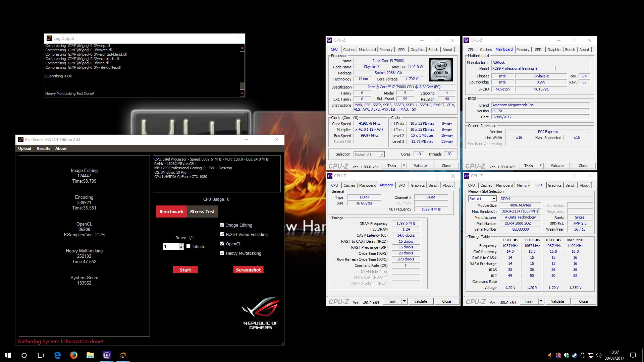The width and height of the screenshot is (644, 362).
Task: Click Log Output scrollbar up arrow
Action: pos(242,48)
